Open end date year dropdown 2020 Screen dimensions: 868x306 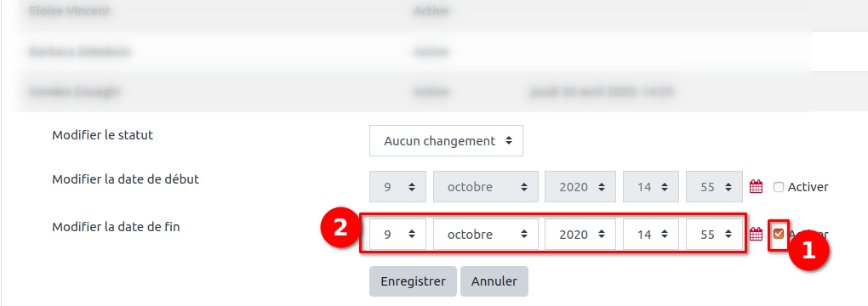pyautogui.click(x=580, y=234)
